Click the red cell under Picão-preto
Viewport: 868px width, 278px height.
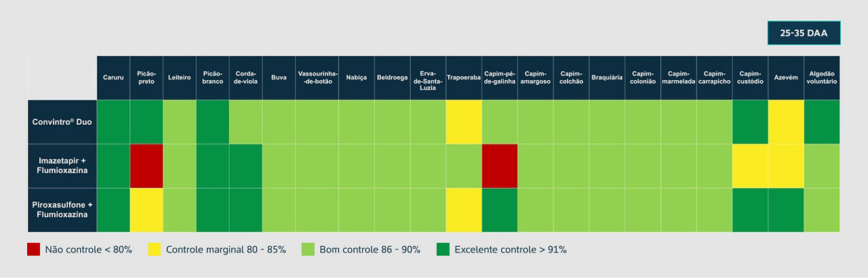146,166
